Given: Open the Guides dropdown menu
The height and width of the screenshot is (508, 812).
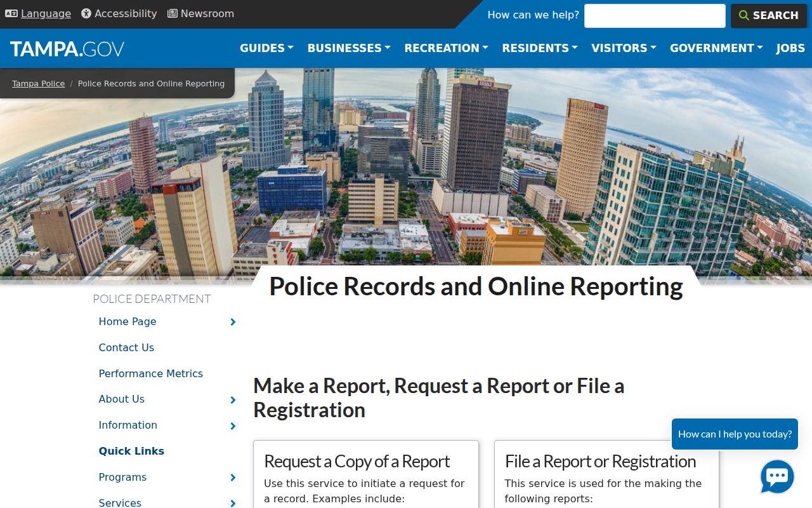Looking at the screenshot, I should coord(266,48).
